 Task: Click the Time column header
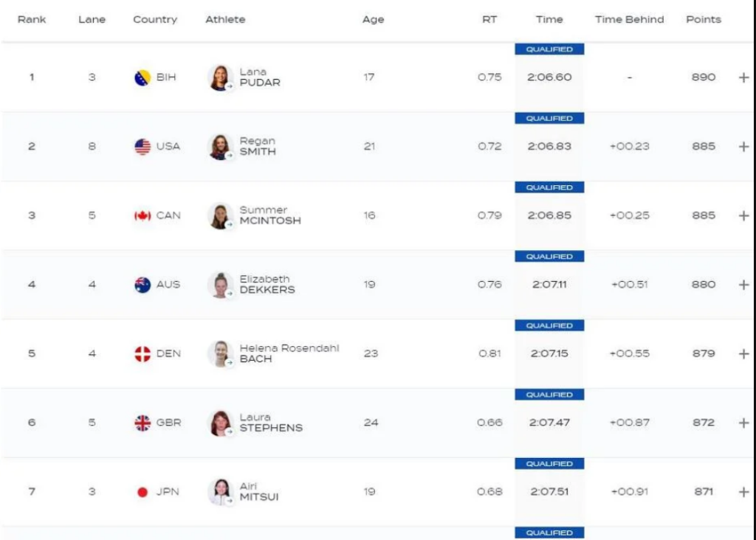(549, 20)
